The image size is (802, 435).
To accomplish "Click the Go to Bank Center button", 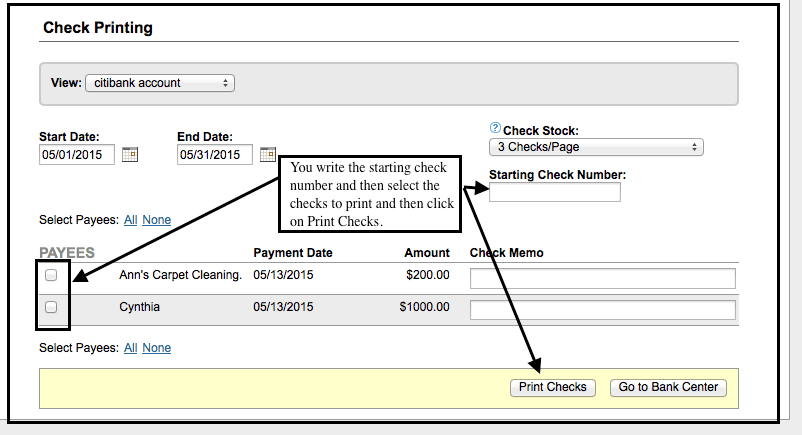I will click(x=668, y=387).
